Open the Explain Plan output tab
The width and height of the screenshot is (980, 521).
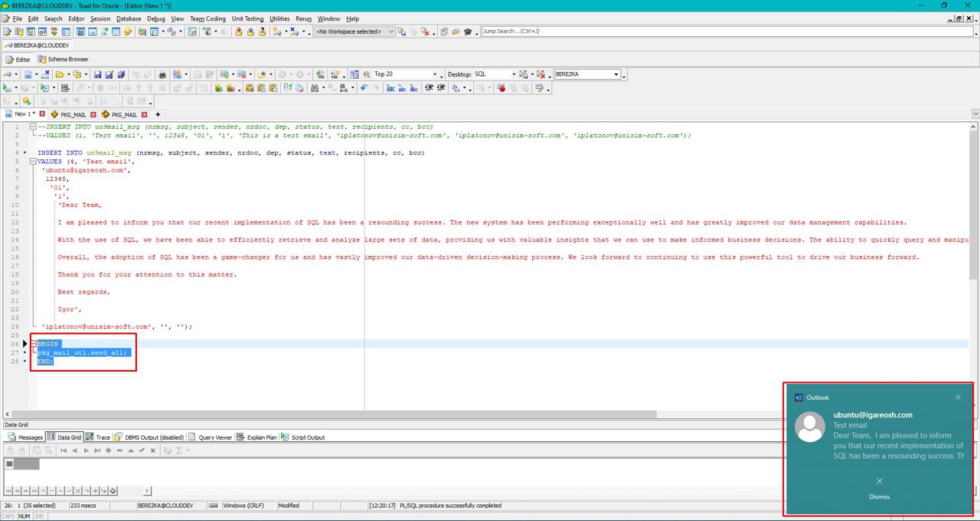click(256, 437)
